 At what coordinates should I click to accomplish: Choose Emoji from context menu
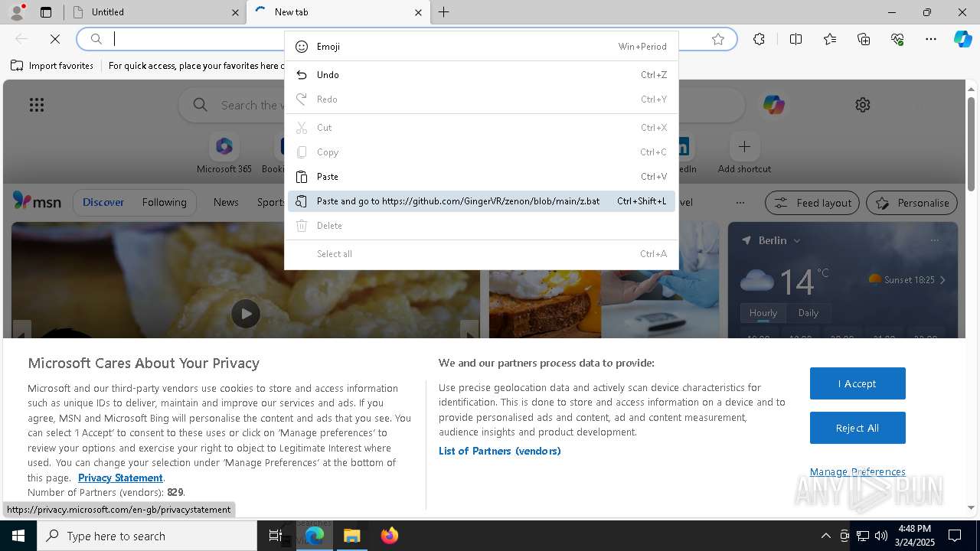click(x=482, y=47)
